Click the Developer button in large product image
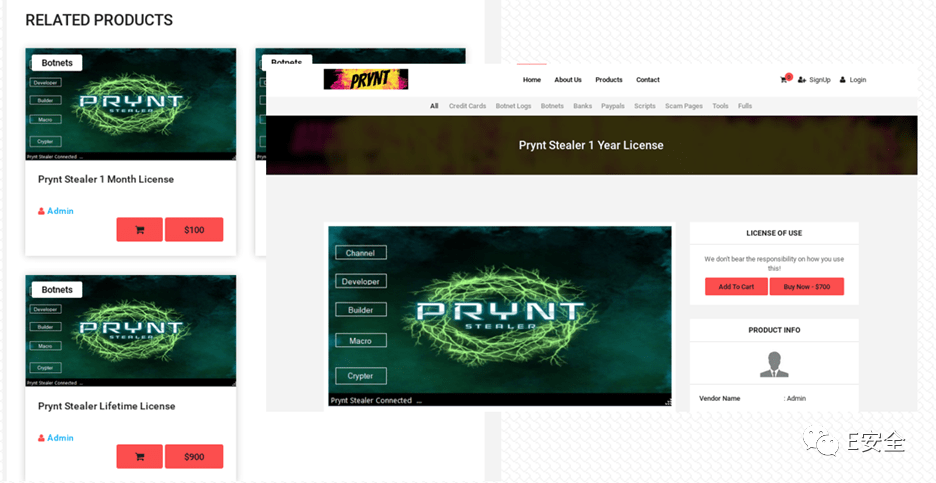 point(361,281)
